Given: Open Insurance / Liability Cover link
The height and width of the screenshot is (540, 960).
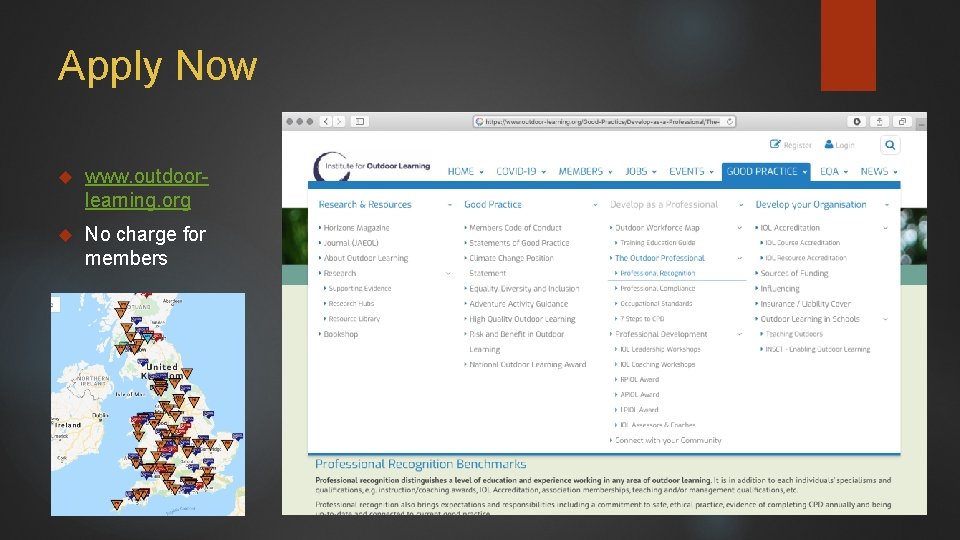Looking at the screenshot, I should point(806,304).
